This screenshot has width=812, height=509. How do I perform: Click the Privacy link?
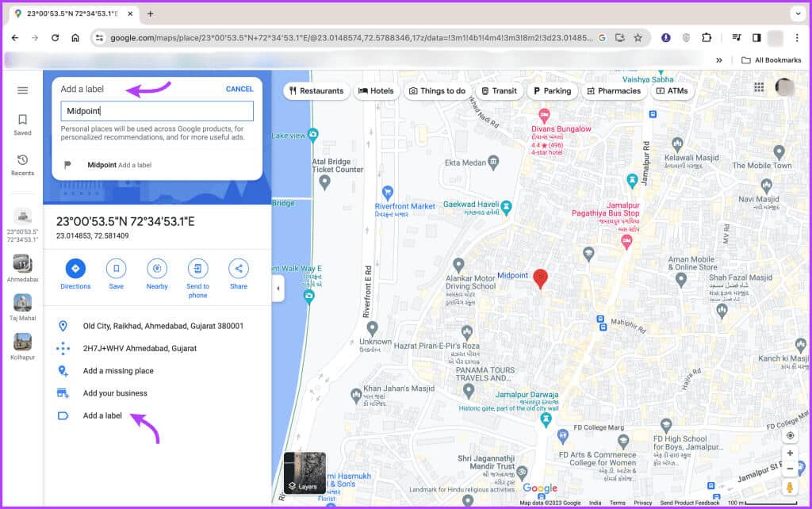tap(642, 503)
